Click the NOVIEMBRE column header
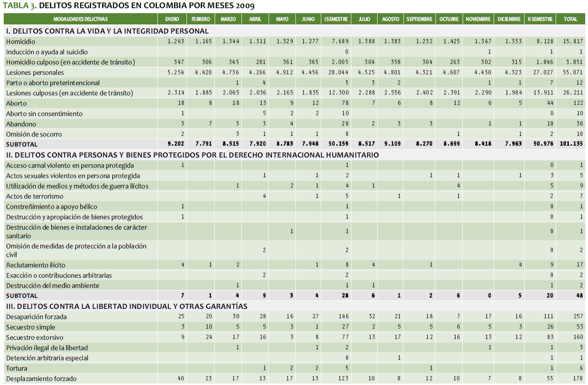Viewport: 588px width, 385px height. click(478, 19)
